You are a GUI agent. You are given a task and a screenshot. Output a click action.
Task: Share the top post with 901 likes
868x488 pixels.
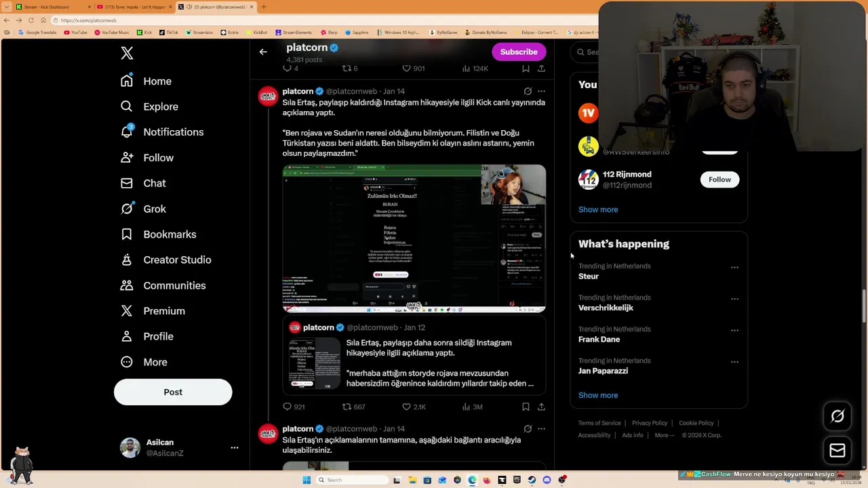pos(541,68)
